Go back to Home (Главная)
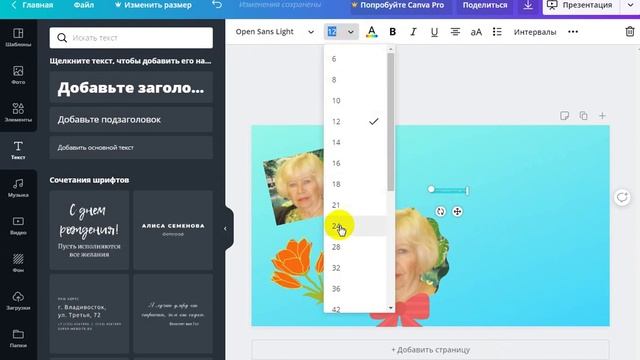Screen dimensions: 640x360 coord(33,5)
